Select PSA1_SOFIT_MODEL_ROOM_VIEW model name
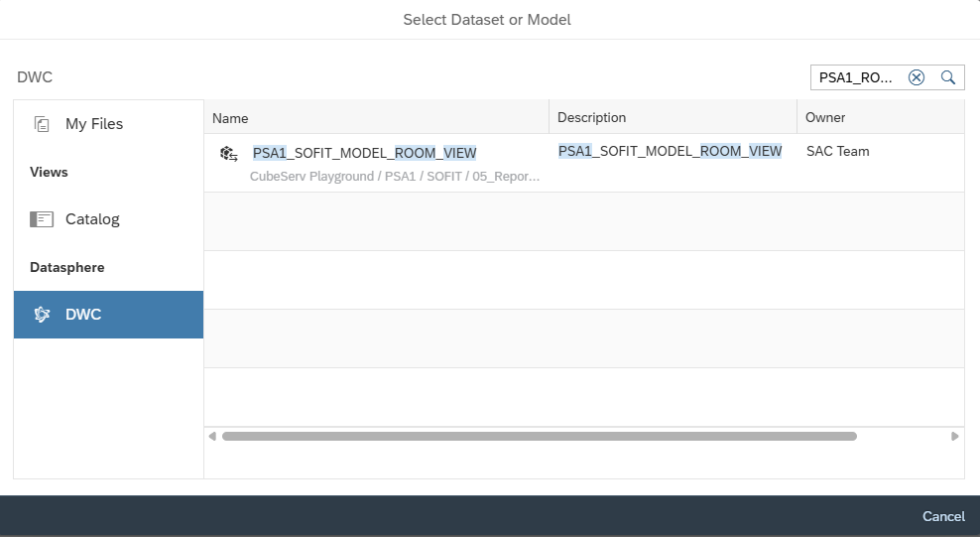The height and width of the screenshot is (537, 980). [x=364, y=153]
